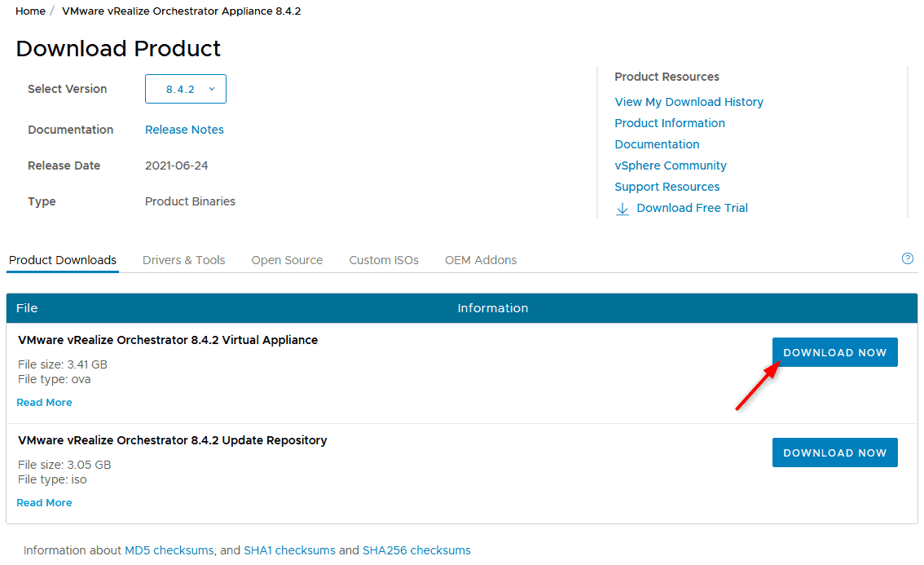Select the release date 2021-06-24
The width and height of the screenshot is (924, 565).
pos(177,166)
